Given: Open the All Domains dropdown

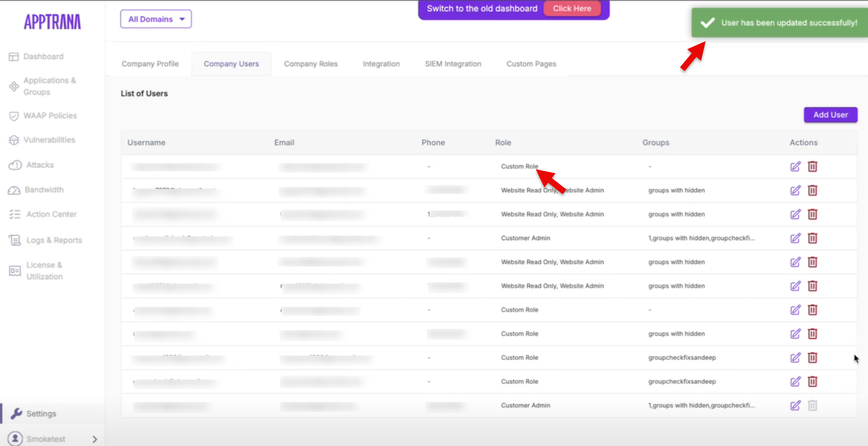Looking at the screenshot, I should click(x=156, y=19).
